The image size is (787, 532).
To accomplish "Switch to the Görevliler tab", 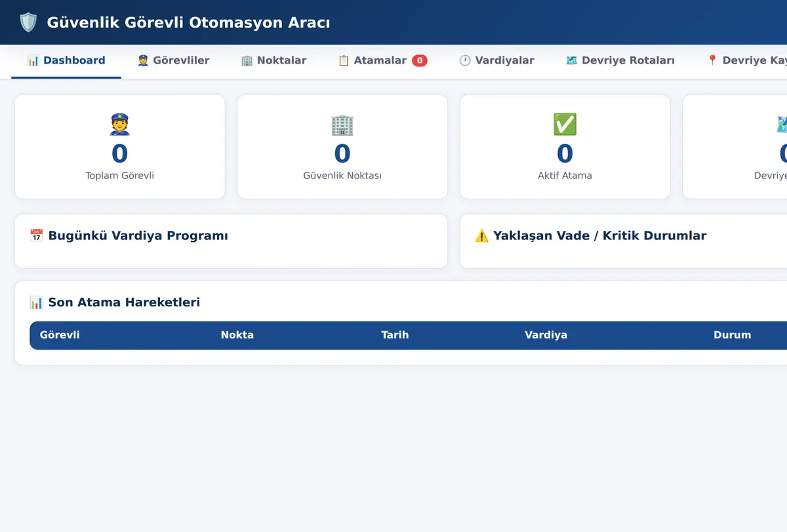I will click(x=173, y=60).
